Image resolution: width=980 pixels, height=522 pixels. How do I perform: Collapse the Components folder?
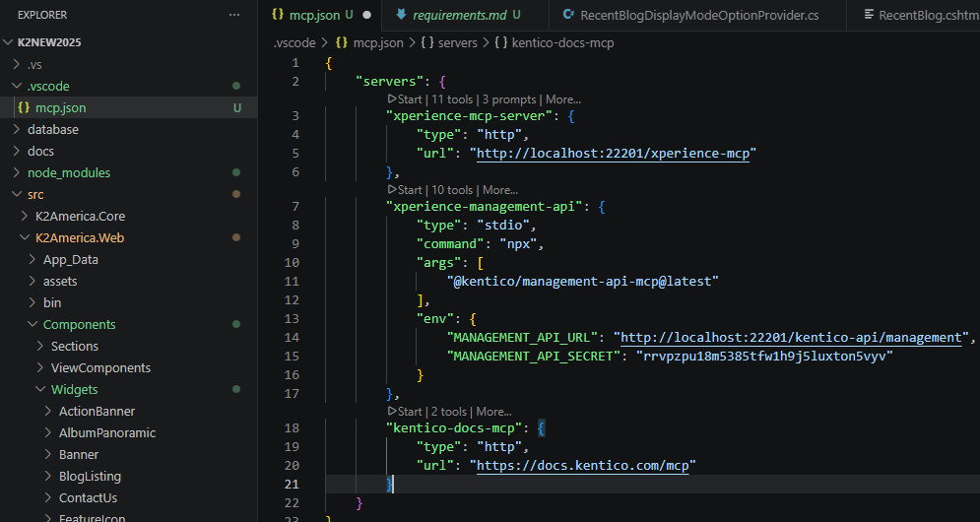(x=33, y=324)
